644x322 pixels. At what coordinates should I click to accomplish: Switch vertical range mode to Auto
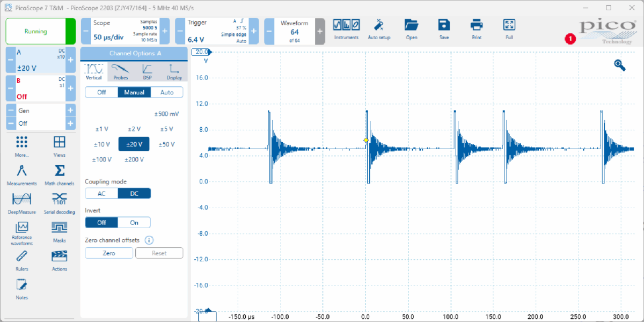click(x=167, y=92)
